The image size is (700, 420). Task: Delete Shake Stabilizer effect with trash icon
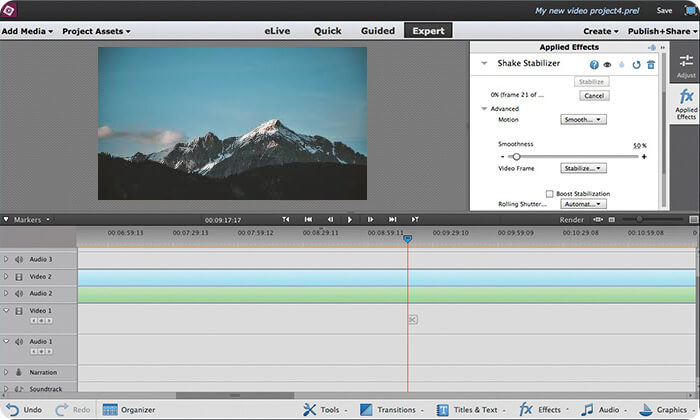[651, 65]
